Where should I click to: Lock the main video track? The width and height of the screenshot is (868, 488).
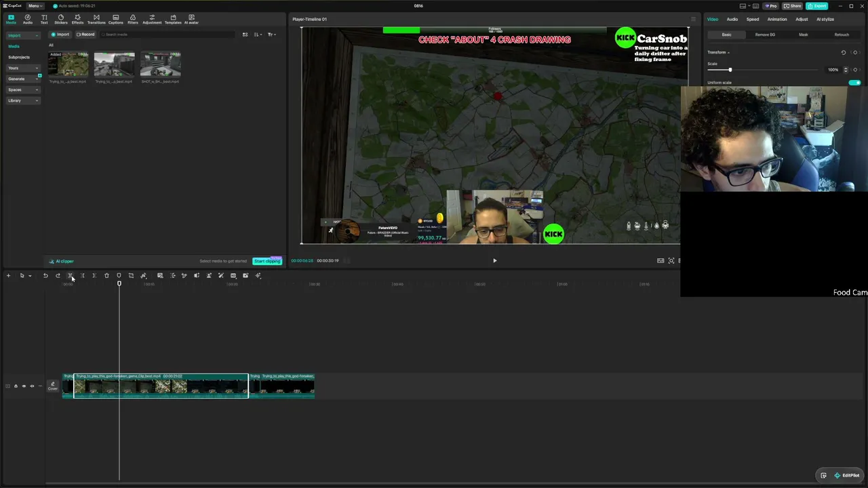point(16,386)
